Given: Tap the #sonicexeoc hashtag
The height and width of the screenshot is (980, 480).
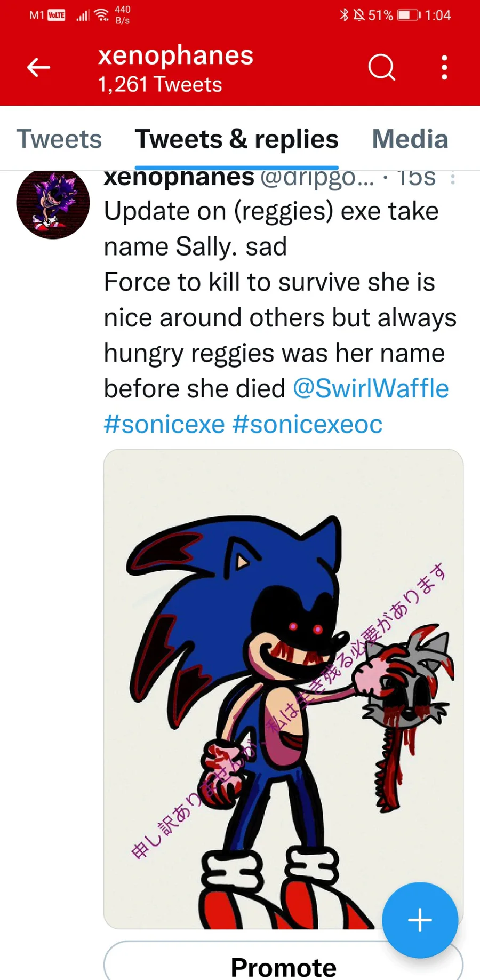Looking at the screenshot, I should point(307,424).
